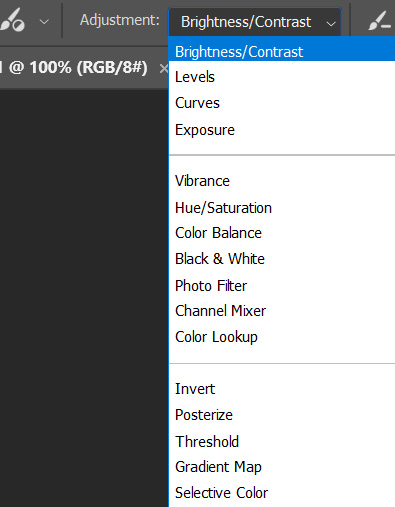The image size is (395, 507).
Task: Pick Gradient Map adjustment
Action: 282,467
